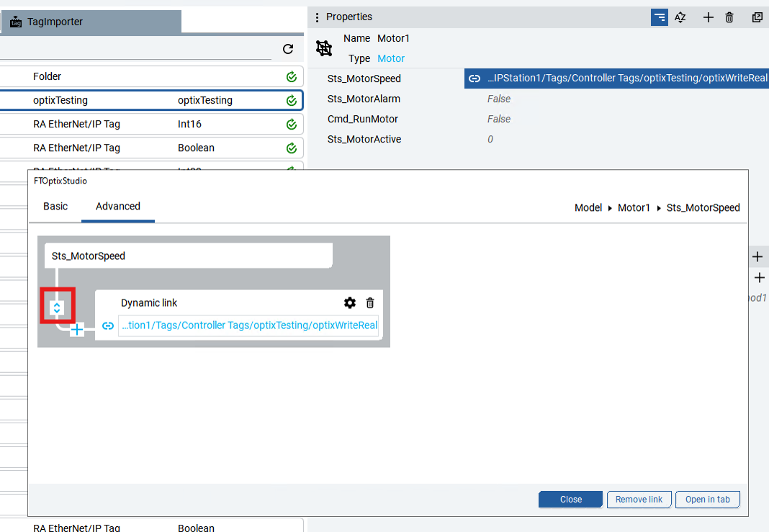This screenshot has height=532, width=769.
Task: Select the Sts_MotorAlarm property label
Action: pos(364,99)
